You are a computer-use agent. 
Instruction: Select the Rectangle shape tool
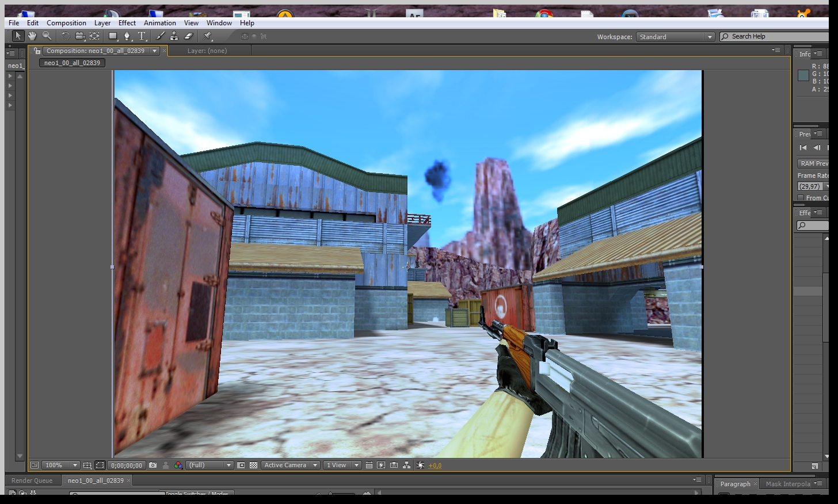click(x=113, y=36)
